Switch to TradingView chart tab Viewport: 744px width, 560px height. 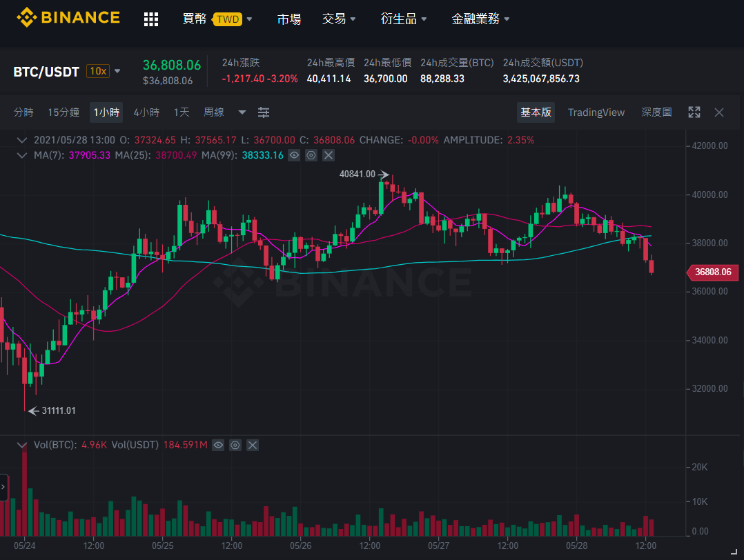pos(596,112)
